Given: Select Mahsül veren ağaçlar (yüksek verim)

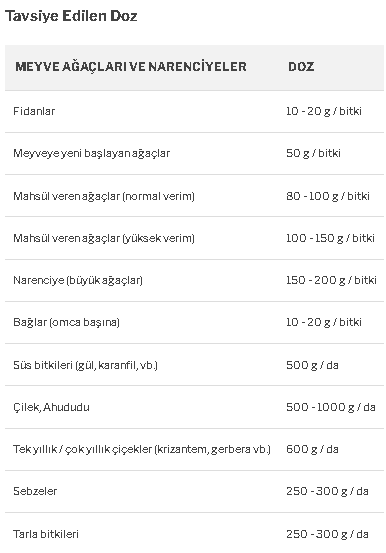Looking at the screenshot, I should tap(104, 238).
